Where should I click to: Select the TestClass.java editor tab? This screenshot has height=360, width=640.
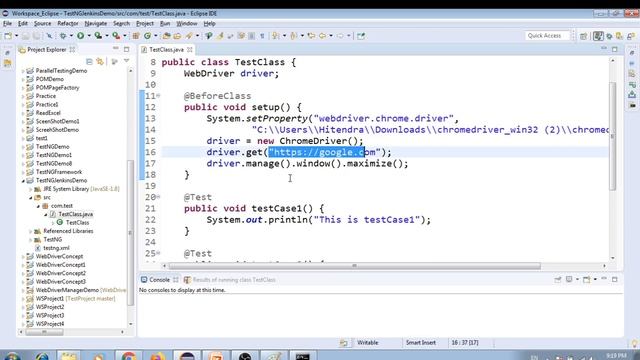(166, 49)
